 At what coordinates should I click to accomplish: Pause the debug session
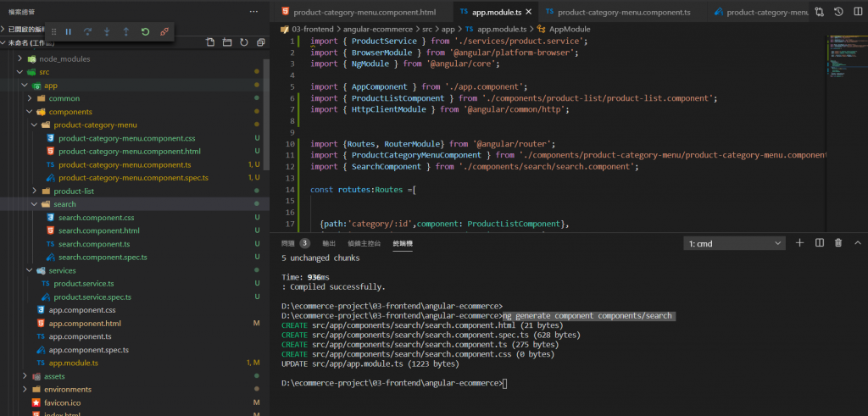(x=69, y=31)
